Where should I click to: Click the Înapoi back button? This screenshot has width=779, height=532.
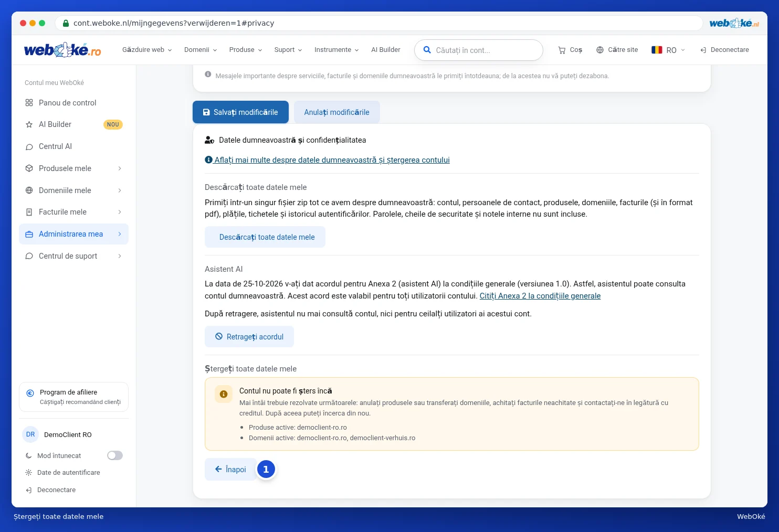(230, 470)
